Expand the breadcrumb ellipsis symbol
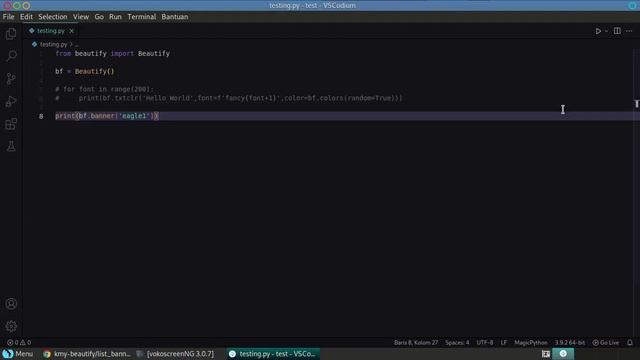This screenshot has height=360, width=640. pyautogui.click(x=76, y=44)
